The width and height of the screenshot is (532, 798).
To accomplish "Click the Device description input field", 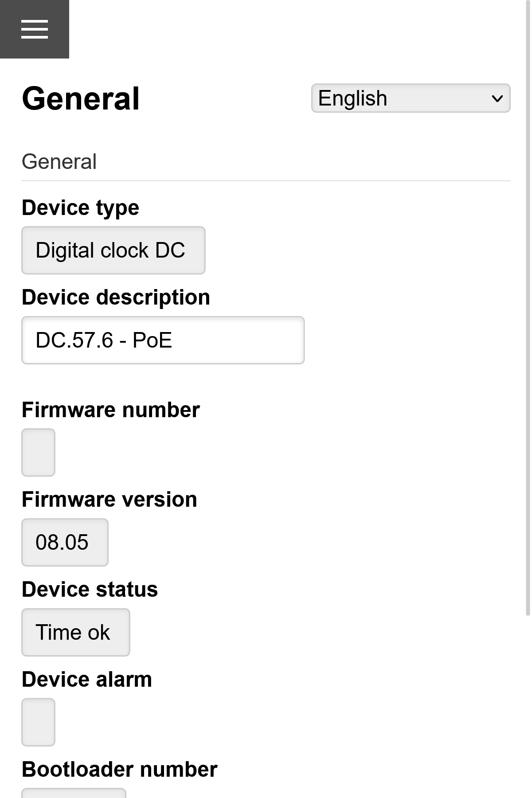I will pyautogui.click(x=163, y=340).
